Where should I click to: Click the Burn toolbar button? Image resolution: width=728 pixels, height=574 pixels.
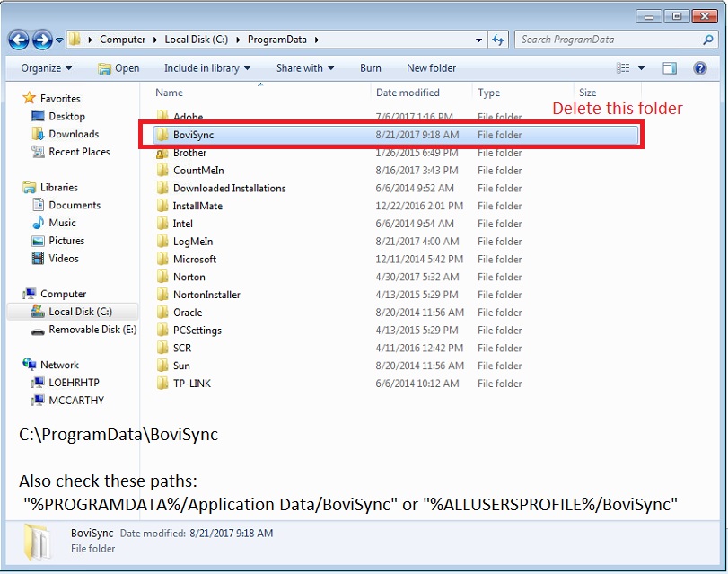click(x=371, y=68)
